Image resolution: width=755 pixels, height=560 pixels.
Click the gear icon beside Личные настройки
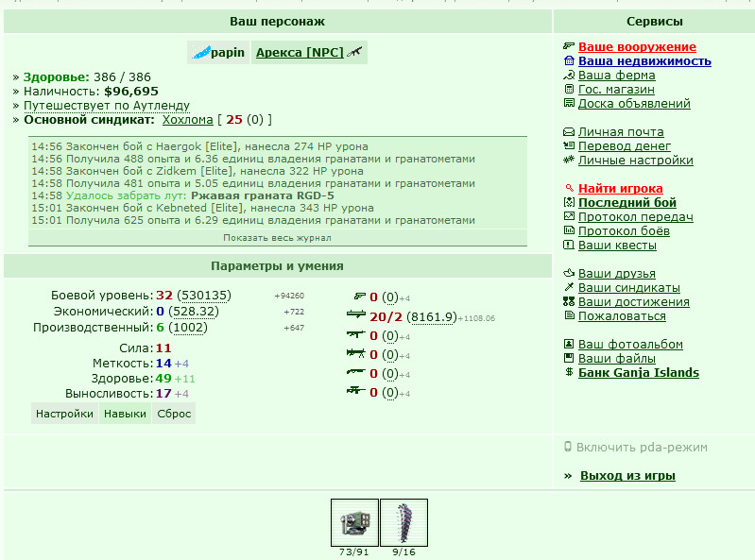pos(569,160)
